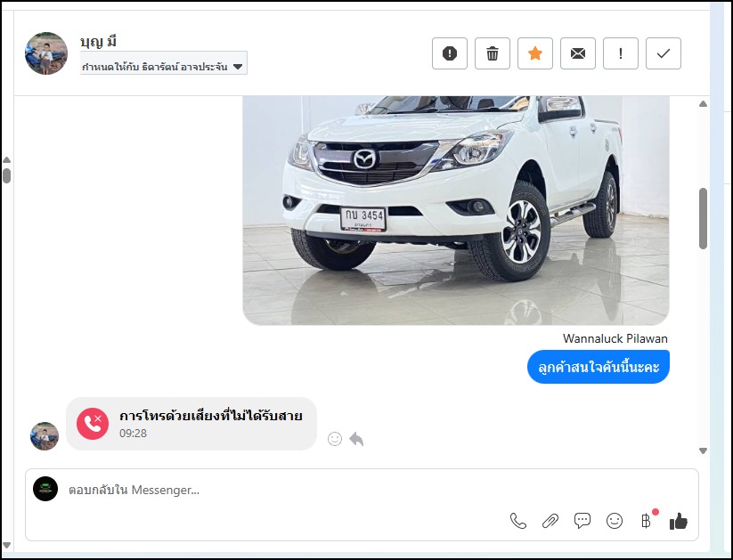Click the 09:28 call timestamp
This screenshot has height=560, width=733.
(134, 434)
